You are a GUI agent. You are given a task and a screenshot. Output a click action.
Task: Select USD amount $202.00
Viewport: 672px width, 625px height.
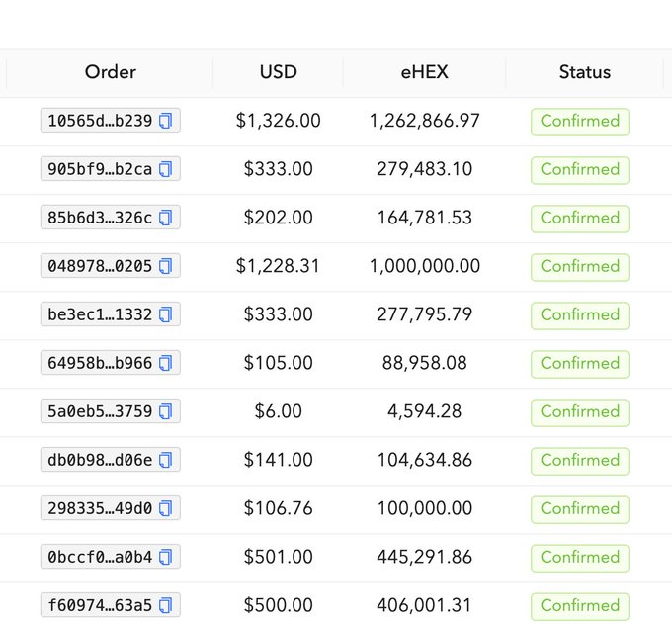pyautogui.click(x=278, y=218)
